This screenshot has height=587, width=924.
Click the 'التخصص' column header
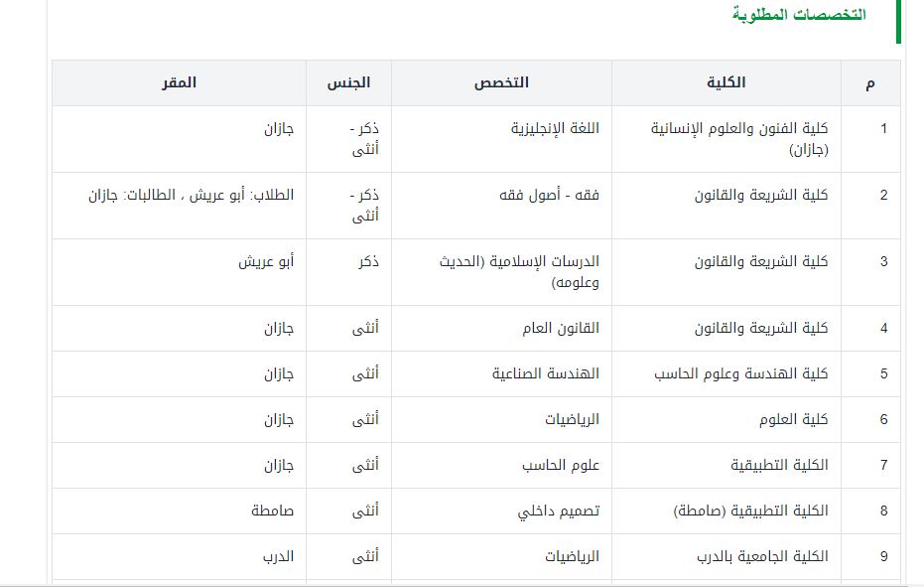(x=502, y=83)
